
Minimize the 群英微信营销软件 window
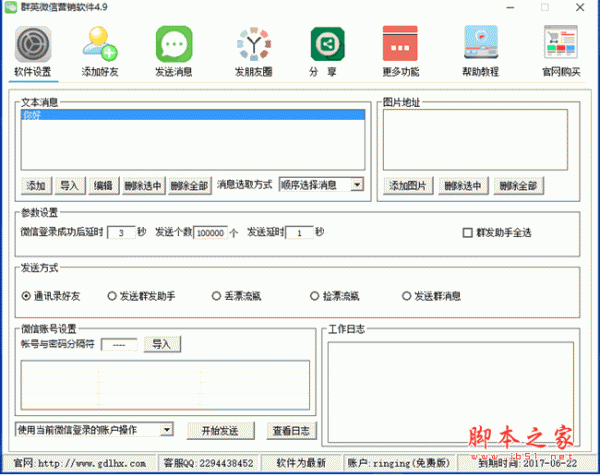[x=510, y=7]
